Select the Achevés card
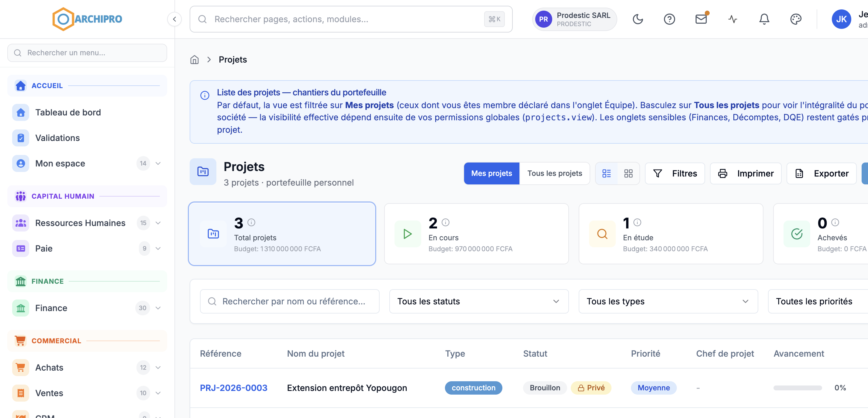 (821, 234)
